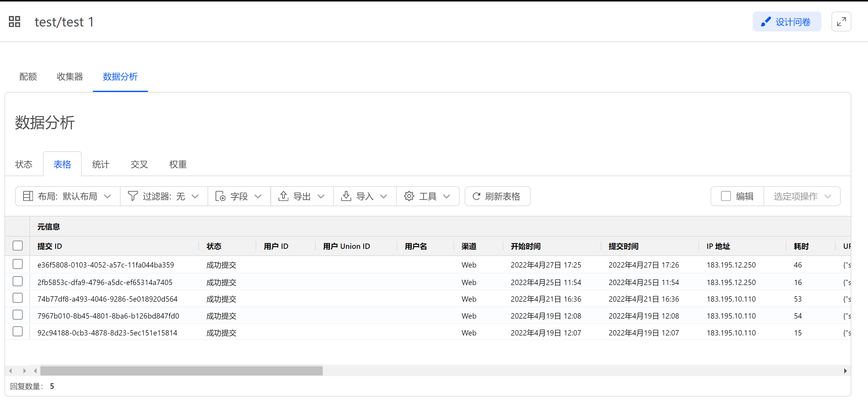Select the 表格 sub-tab

62,164
